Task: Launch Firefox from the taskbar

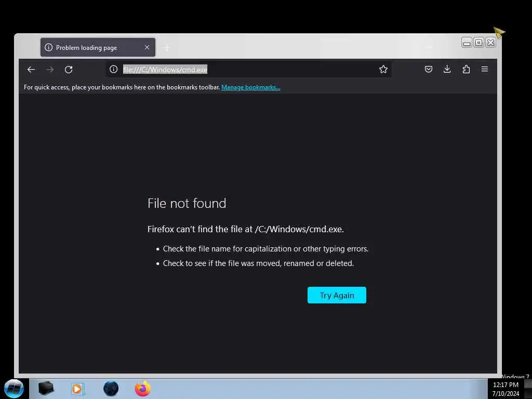Action: [143, 389]
